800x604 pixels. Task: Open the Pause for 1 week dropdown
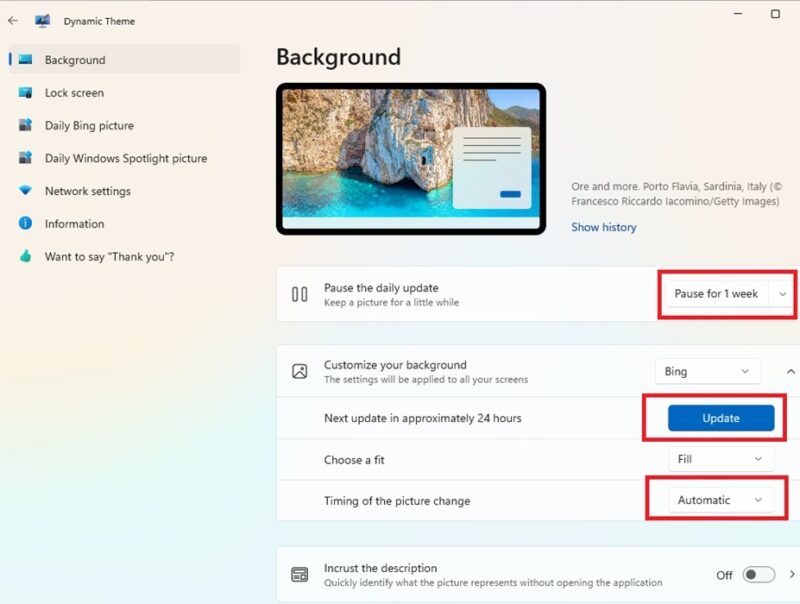coord(725,294)
